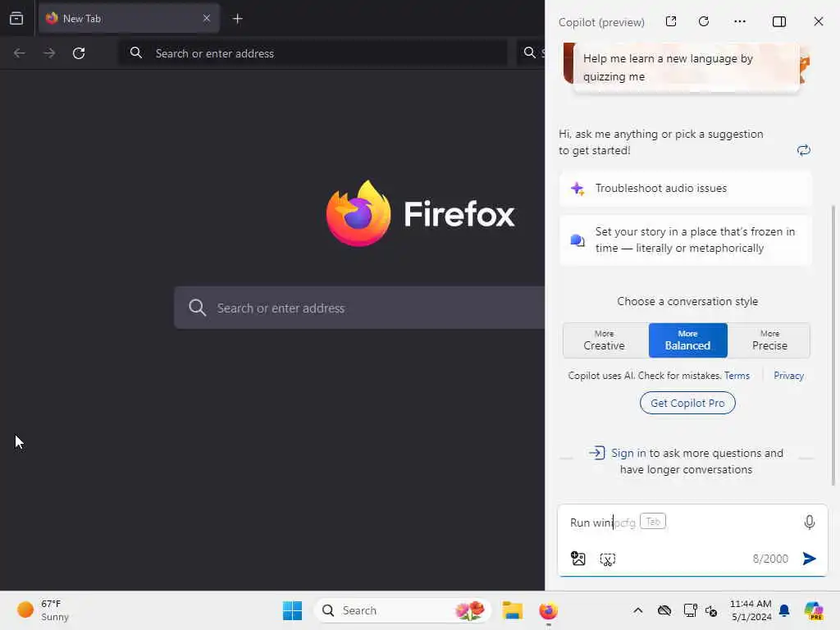The width and height of the screenshot is (840, 630).
Task: Open Copilot in new window icon
Action: 671,21
